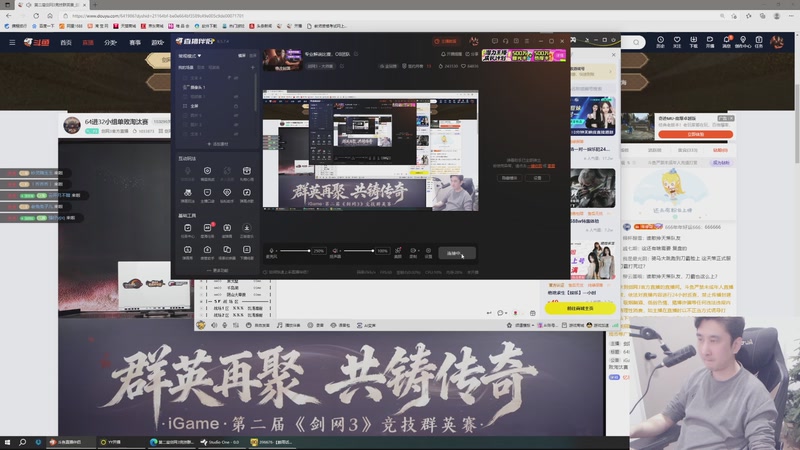Expand 常规模式 mode dropdown in 直播伴侣
800x450 pixels.
click(190, 56)
